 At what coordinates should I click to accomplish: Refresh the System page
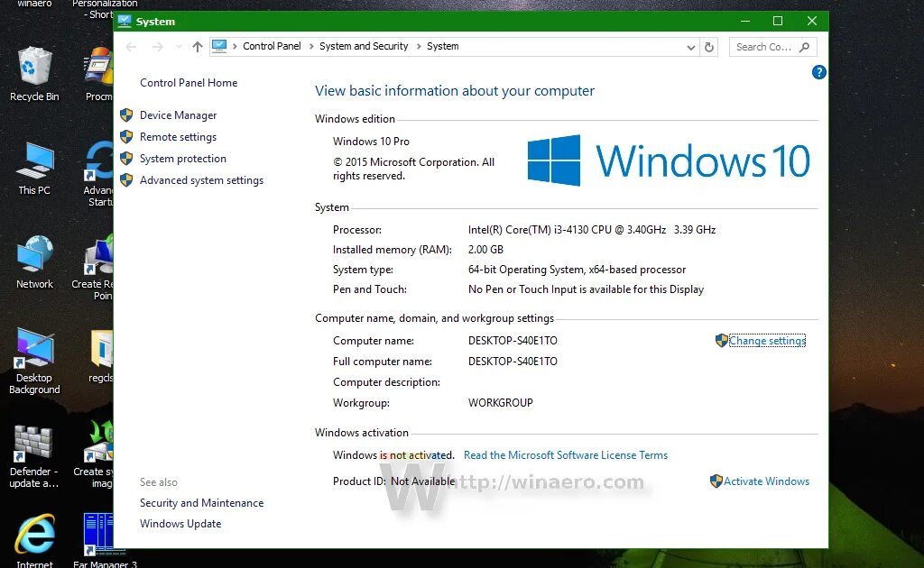[709, 47]
